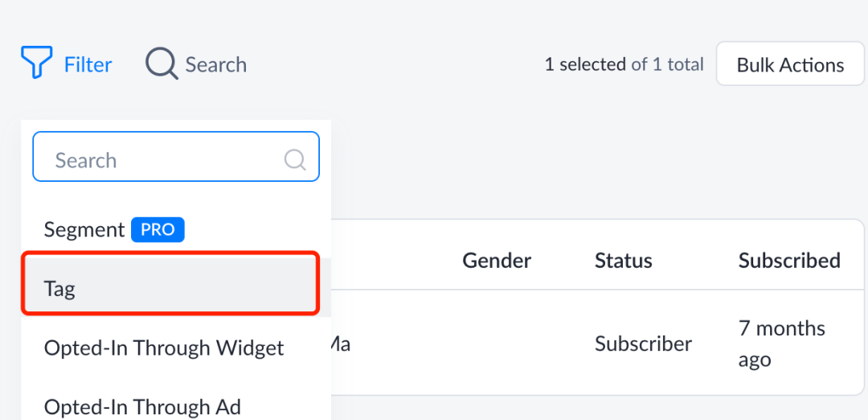This screenshot has width=868, height=420.
Task: Open the Bulk Actions button
Action: [790, 64]
